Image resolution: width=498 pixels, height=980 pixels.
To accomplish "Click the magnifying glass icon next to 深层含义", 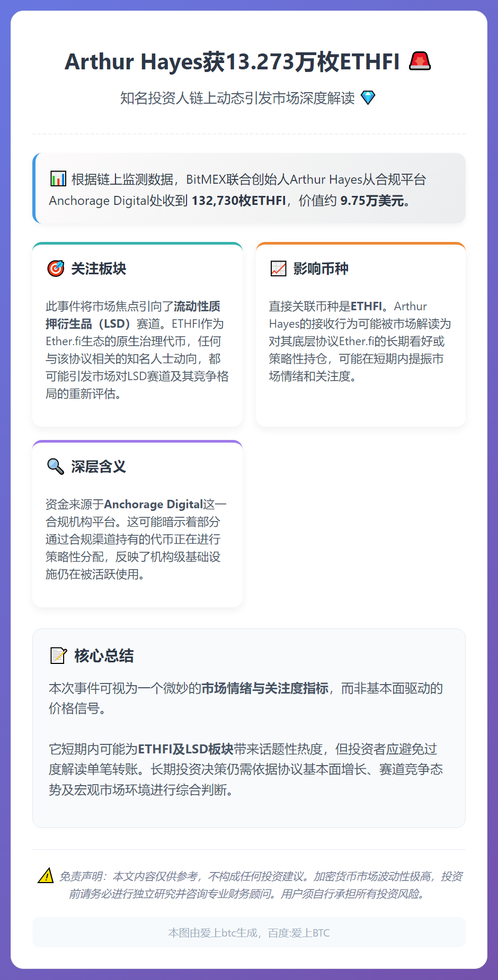I will [56, 466].
